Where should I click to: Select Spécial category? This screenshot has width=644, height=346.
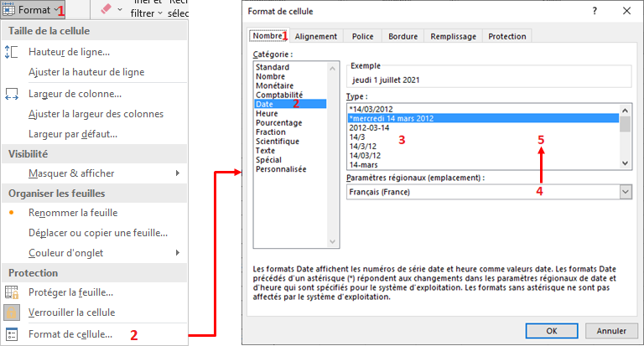click(x=290, y=160)
